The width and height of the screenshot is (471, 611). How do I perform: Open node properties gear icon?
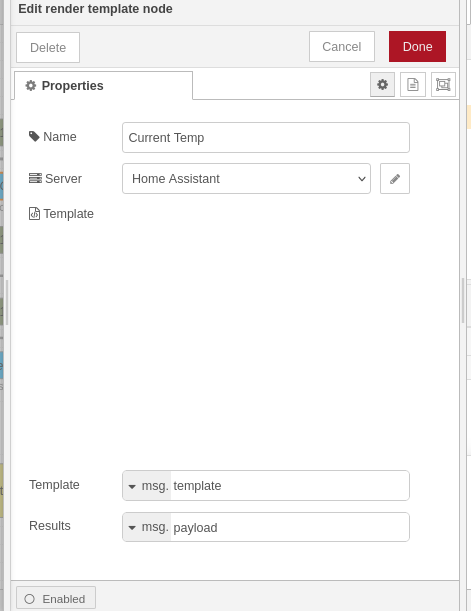(x=382, y=85)
